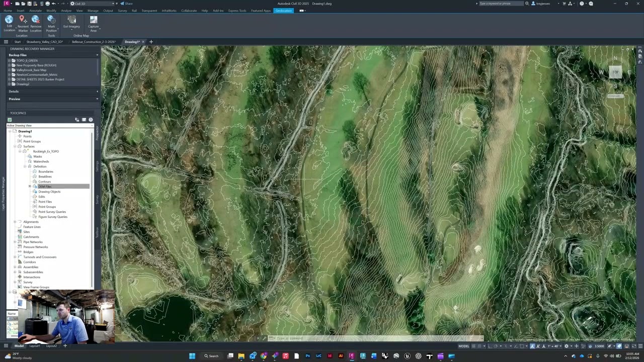Expand the Details section

[97, 92]
